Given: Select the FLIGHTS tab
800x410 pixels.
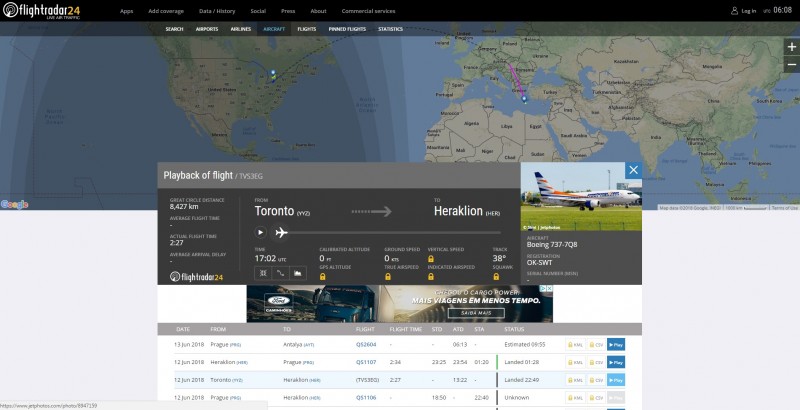Looking at the screenshot, I should pyautogui.click(x=307, y=29).
